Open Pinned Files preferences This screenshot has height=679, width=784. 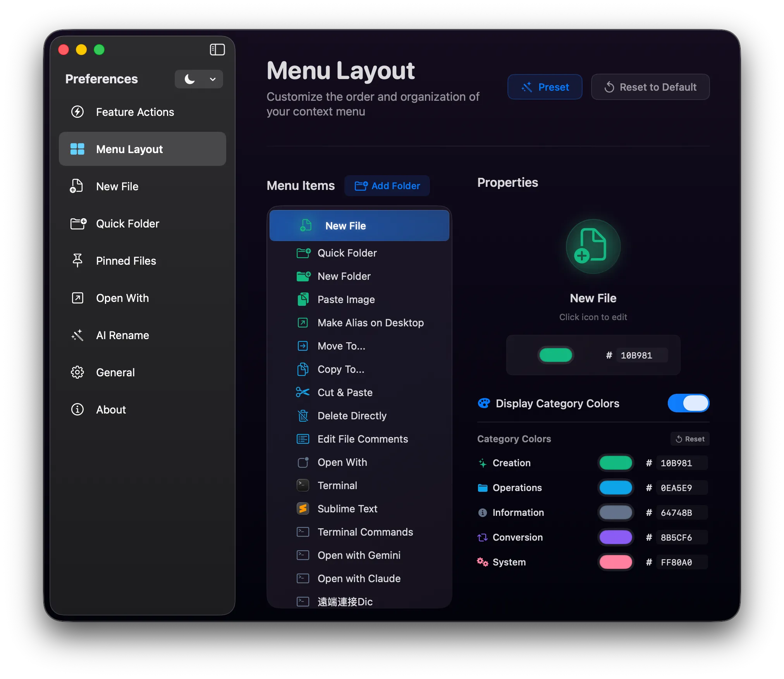pyautogui.click(x=142, y=261)
